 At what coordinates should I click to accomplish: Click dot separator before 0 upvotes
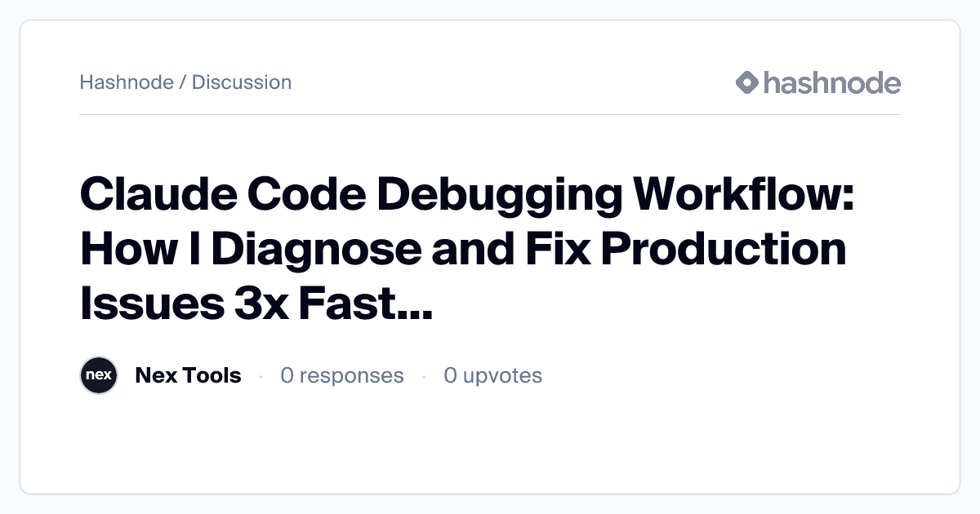point(424,376)
